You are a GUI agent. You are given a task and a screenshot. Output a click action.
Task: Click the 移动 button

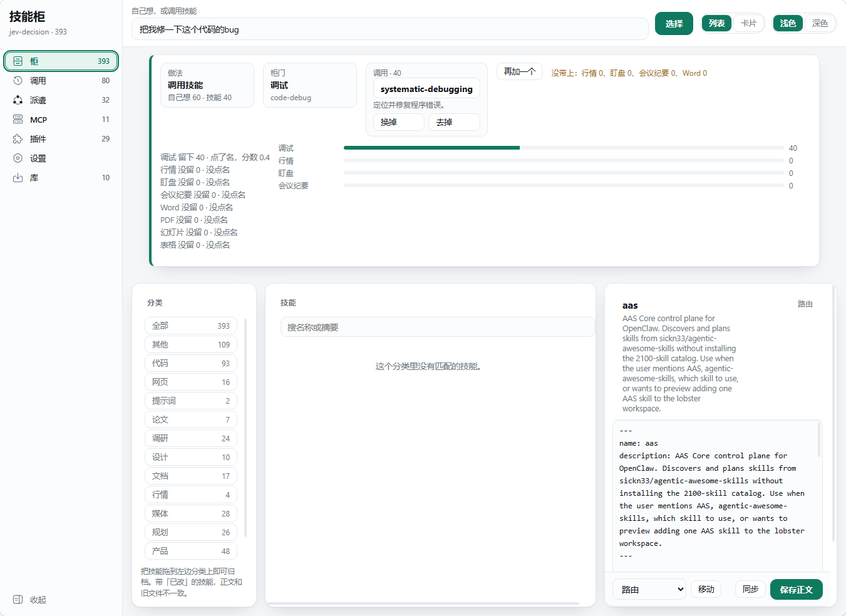pos(706,589)
